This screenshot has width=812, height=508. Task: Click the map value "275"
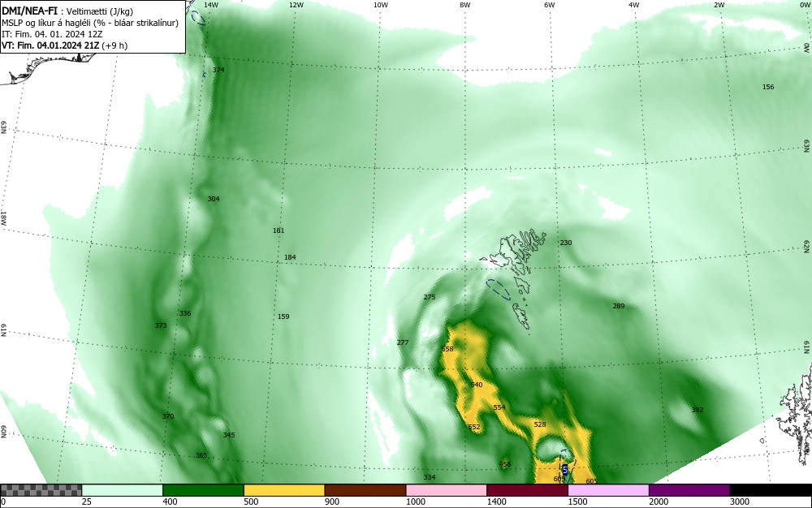coord(430,297)
